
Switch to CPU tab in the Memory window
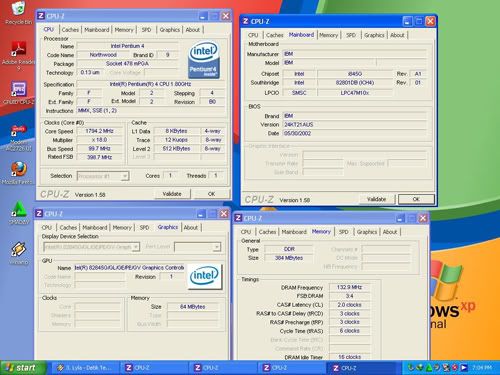coord(246,232)
